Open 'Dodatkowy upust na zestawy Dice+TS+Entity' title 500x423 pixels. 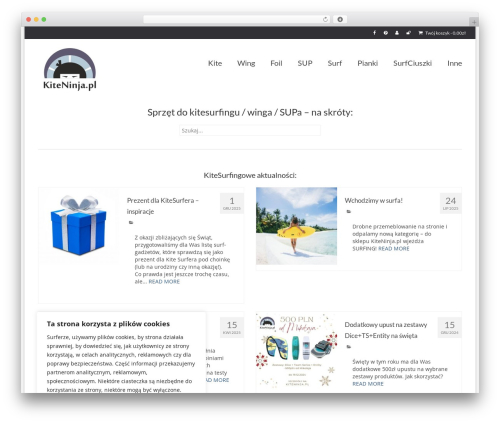point(386,330)
